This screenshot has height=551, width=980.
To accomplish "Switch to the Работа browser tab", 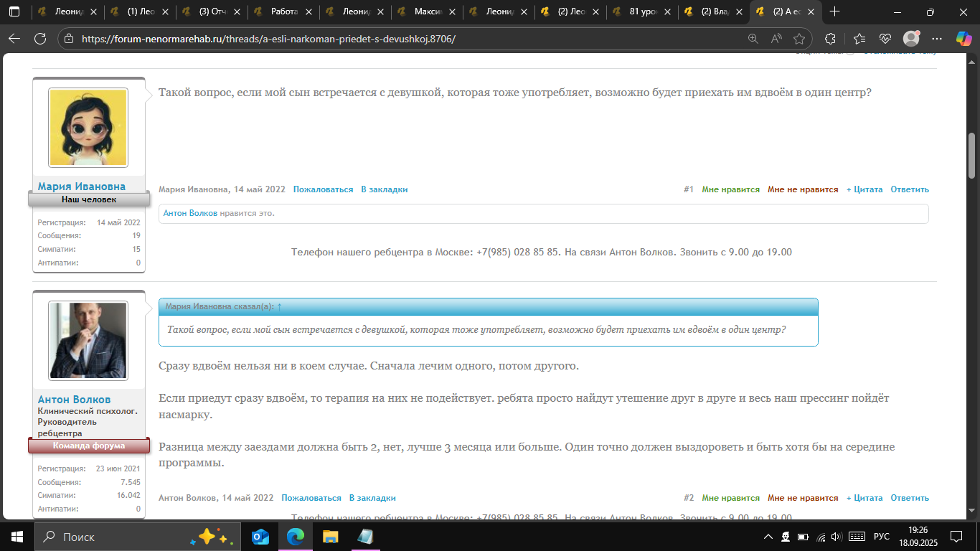I will click(x=284, y=12).
